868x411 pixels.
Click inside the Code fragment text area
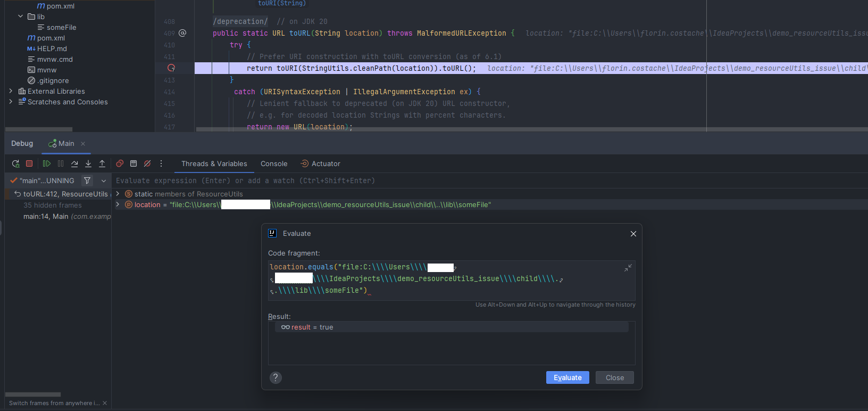tap(452, 280)
